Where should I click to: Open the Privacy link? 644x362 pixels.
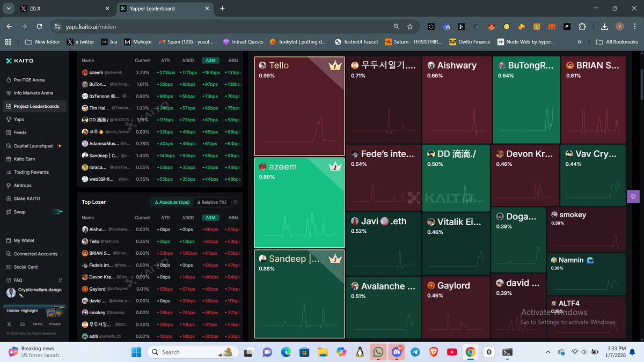(55, 324)
